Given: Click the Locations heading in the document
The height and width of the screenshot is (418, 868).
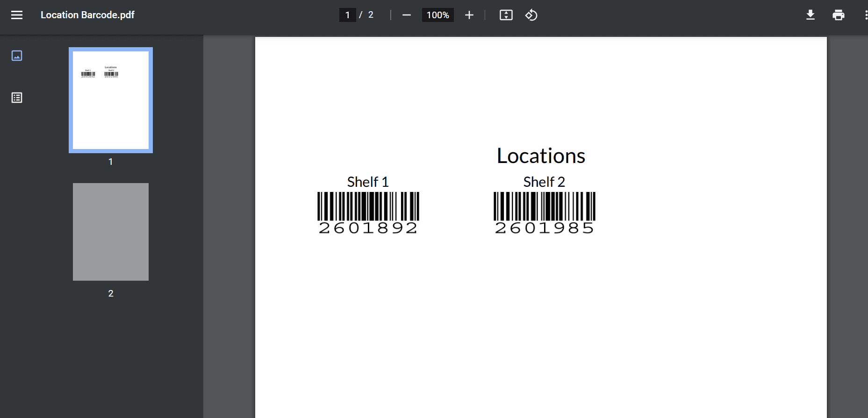Looking at the screenshot, I should pyautogui.click(x=541, y=156).
